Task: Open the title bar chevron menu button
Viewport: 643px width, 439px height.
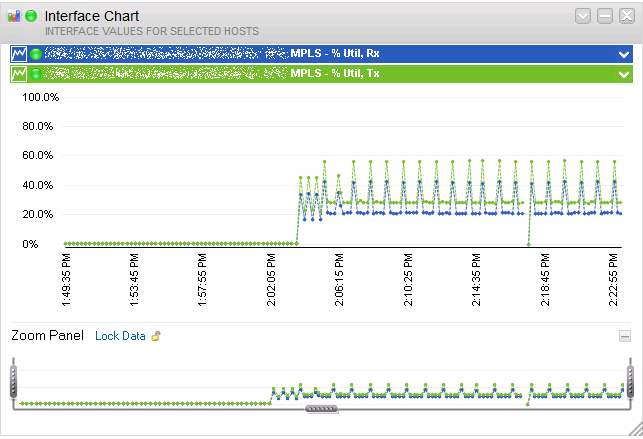Action: click(x=583, y=16)
